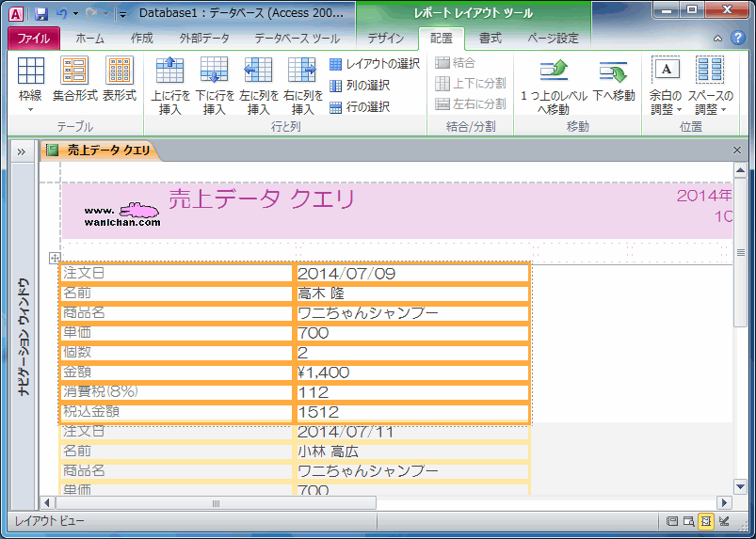The height and width of the screenshot is (539, 756).
Task: Select the 売上データ クエリ report title
Action: pyautogui.click(x=262, y=198)
